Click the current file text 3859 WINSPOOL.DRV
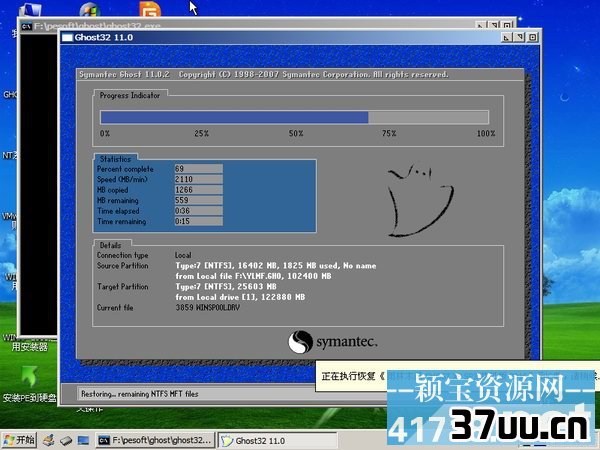The image size is (600, 450). pyautogui.click(x=207, y=307)
